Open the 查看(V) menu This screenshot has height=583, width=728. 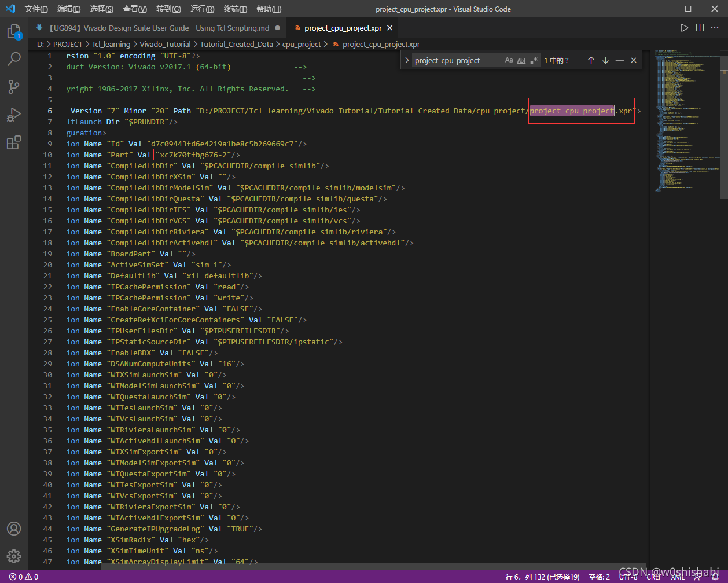coord(135,9)
